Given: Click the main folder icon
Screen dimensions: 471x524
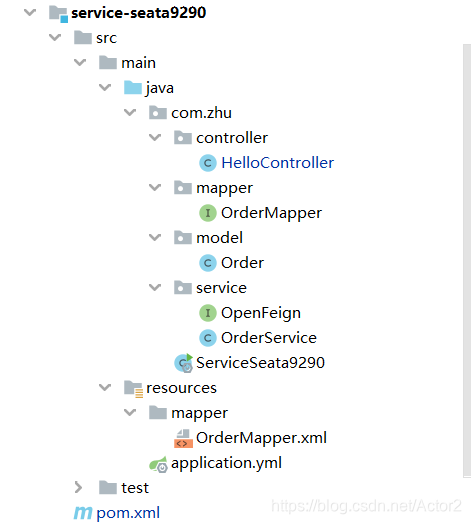Looking at the screenshot, I should 108,62.
